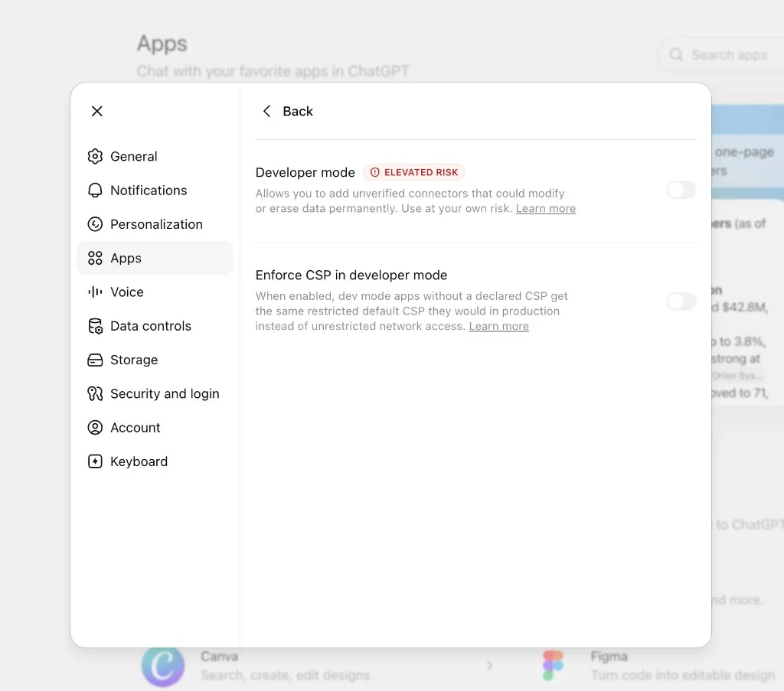Click the Storage drive icon
The height and width of the screenshot is (691, 784).
point(95,360)
